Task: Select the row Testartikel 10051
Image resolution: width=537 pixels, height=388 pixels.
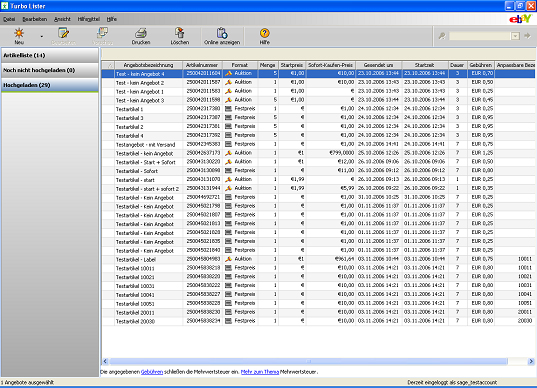Action: coord(318,303)
